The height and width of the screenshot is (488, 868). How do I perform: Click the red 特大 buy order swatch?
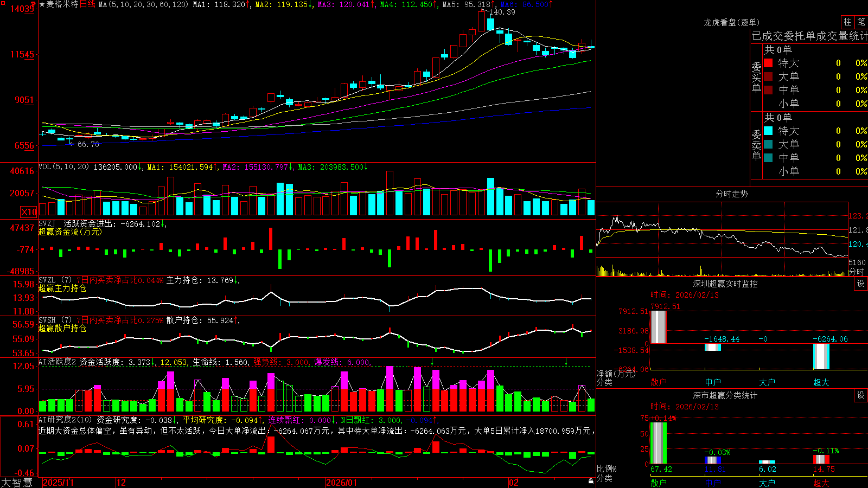(768, 63)
